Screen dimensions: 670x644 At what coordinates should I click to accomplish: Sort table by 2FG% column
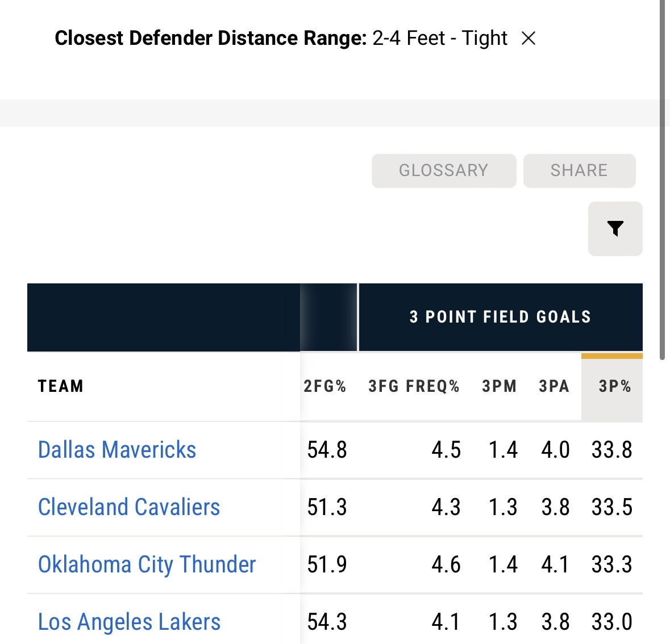(325, 386)
